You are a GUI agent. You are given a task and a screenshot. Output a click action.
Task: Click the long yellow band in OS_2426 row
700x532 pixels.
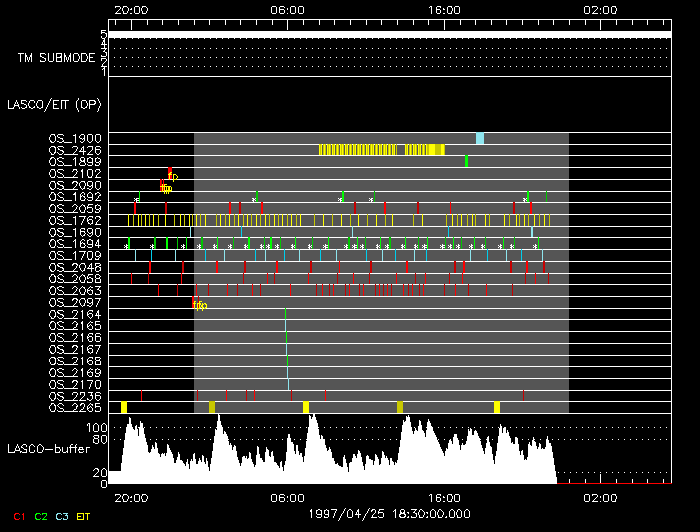pos(381,150)
